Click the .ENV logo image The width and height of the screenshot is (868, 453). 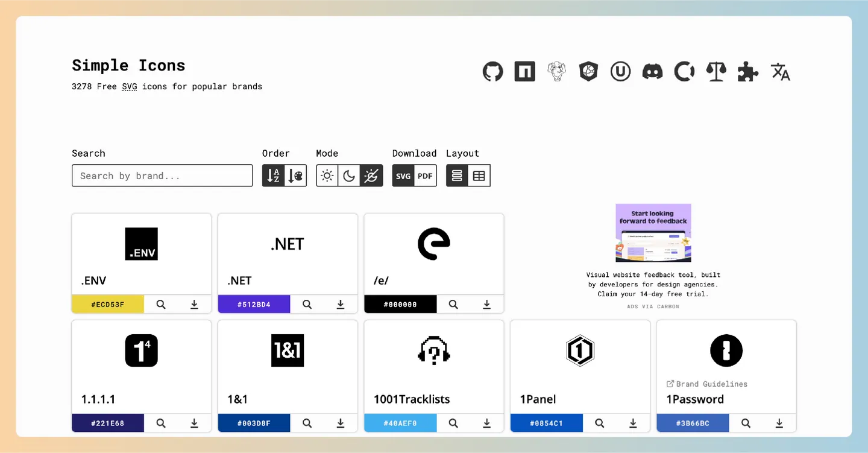[141, 244]
